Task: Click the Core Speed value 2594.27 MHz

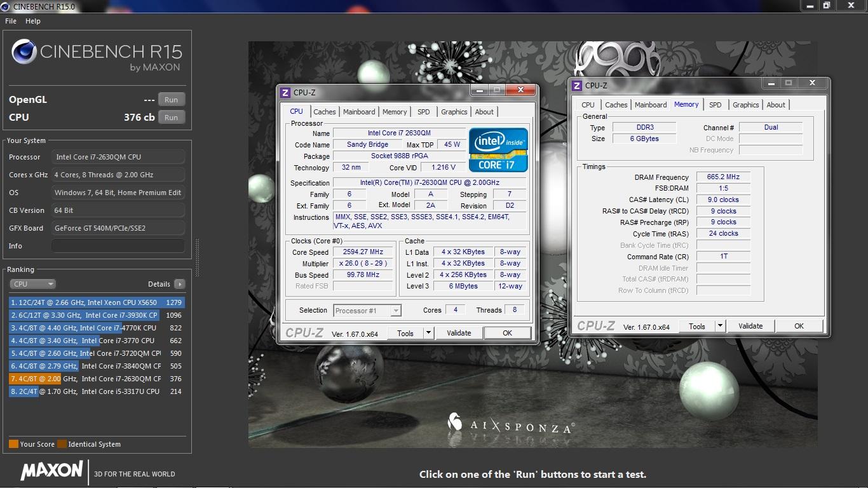Action: click(363, 252)
